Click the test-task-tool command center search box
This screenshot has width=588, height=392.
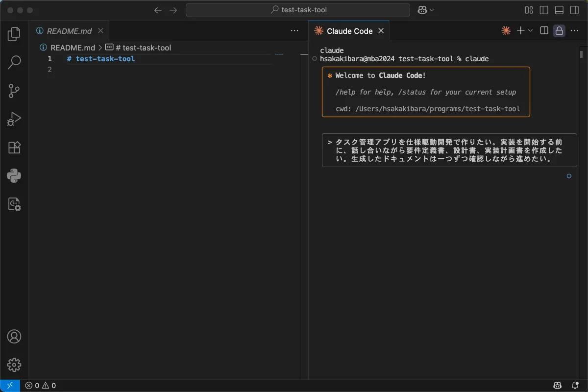tap(298, 10)
